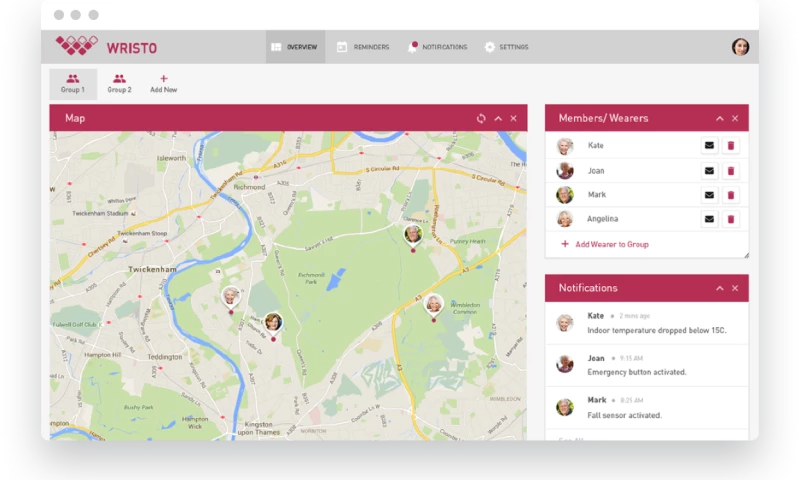Image resolution: width=800 pixels, height=480 pixels.
Task: Collapse the Members/Wearers panel
Action: (719, 118)
